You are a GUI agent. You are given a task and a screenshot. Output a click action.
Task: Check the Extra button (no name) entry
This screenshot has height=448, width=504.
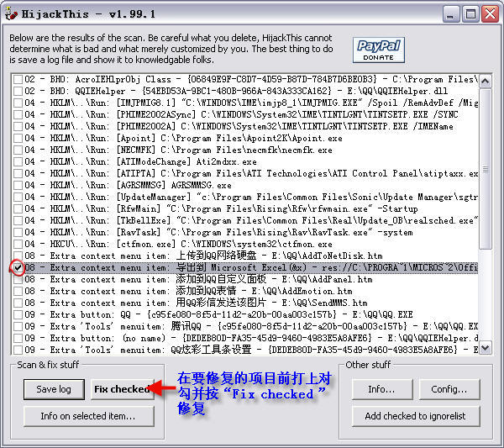tap(18, 339)
